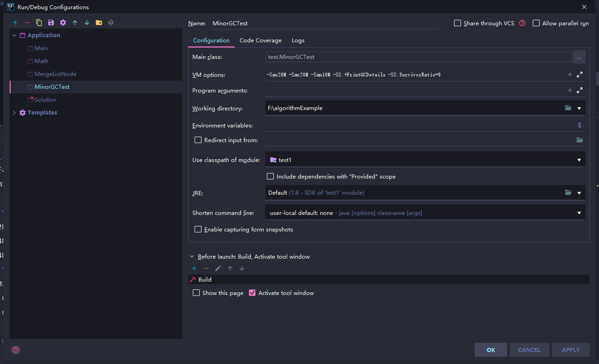
Task: Browse for the working directory folder
Action: click(568, 108)
